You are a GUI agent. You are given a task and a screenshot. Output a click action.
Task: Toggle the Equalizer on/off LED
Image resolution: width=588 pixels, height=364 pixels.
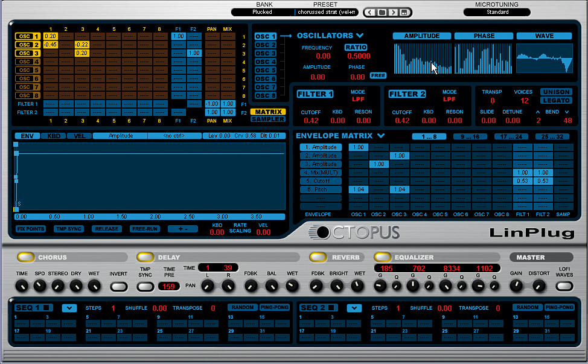tap(383, 257)
